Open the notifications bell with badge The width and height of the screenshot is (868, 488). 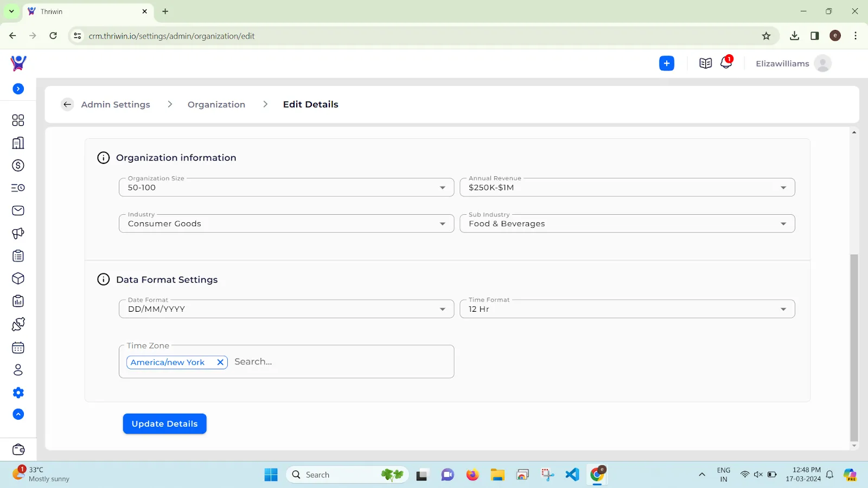point(726,63)
